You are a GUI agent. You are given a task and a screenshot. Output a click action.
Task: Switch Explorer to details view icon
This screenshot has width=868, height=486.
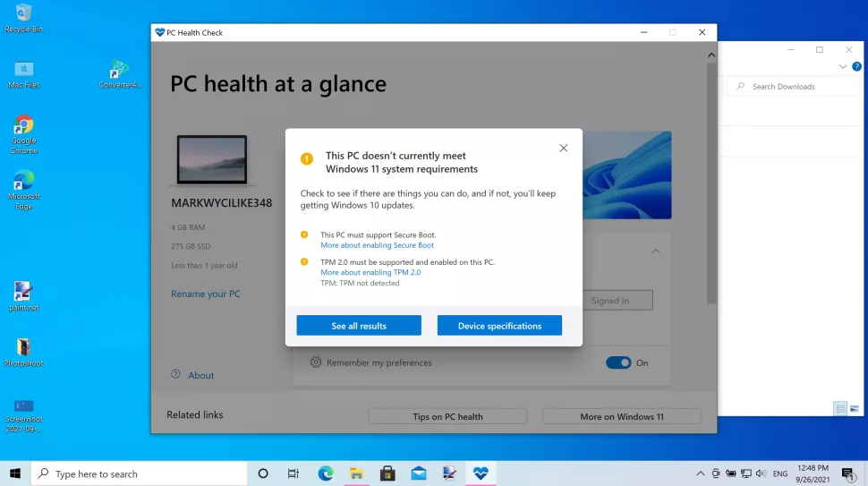pyautogui.click(x=840, y=408)
